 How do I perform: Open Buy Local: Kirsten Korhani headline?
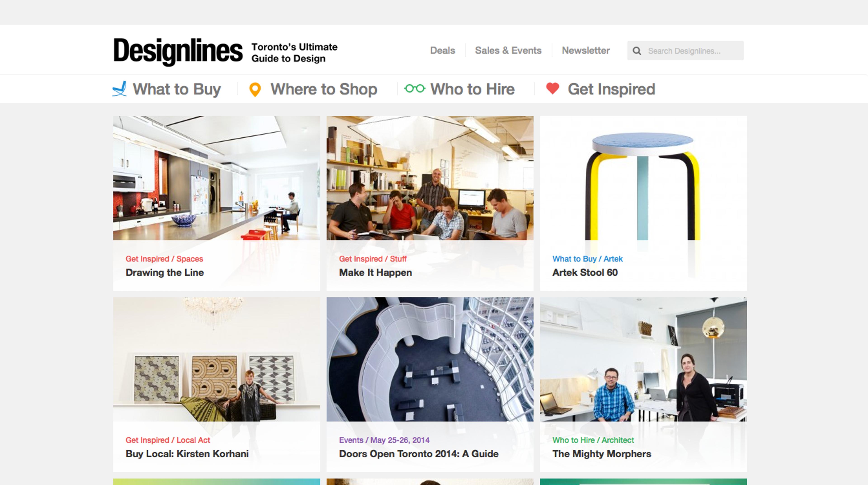click(187, 454)
